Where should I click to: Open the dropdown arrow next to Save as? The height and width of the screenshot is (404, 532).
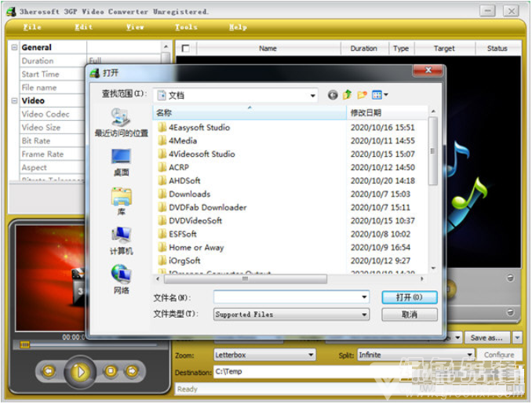coord(517,337)
